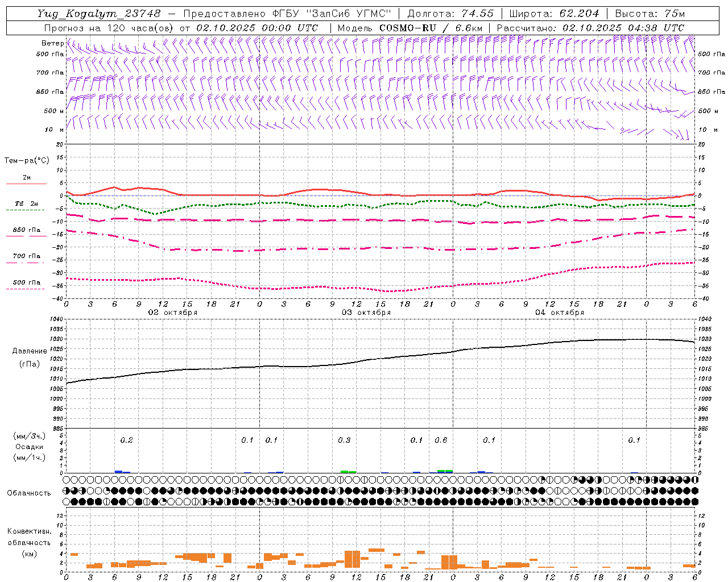
Task: Click the Давление pressure chart label
Action: tap(30, 351)
